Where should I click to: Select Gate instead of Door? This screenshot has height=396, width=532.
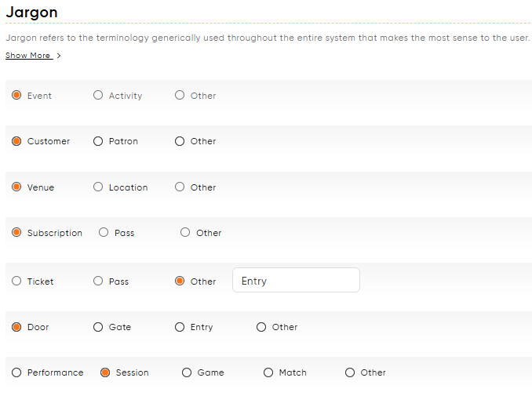[98, 327]
